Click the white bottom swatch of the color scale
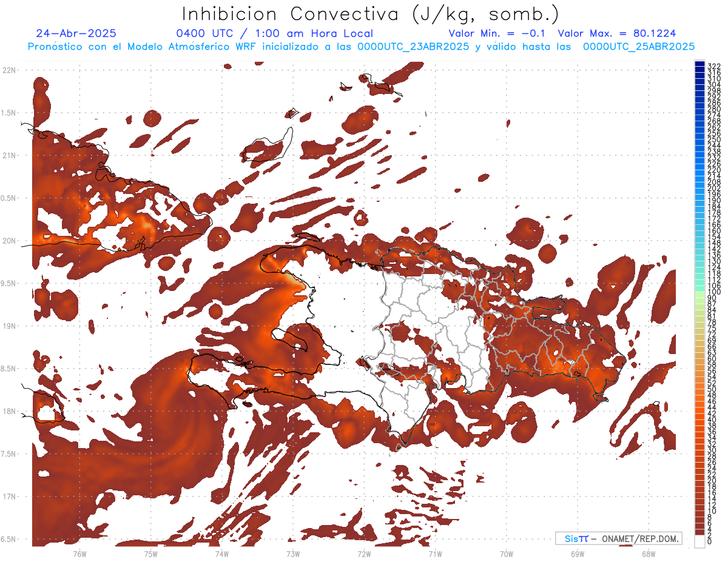 point(699,541)
